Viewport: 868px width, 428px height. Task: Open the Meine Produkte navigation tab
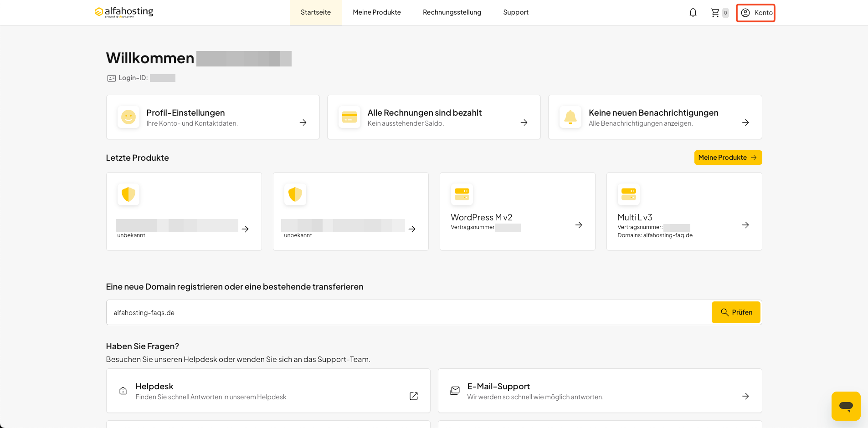(377, 12)
